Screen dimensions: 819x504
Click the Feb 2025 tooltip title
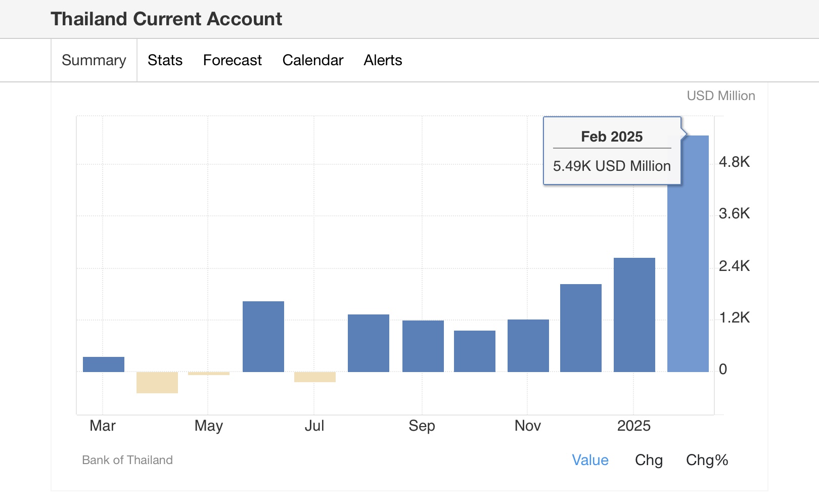612,136
